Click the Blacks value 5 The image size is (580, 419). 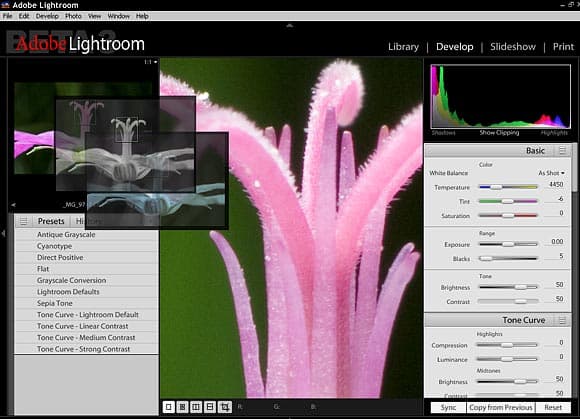[x=561, y=256]
